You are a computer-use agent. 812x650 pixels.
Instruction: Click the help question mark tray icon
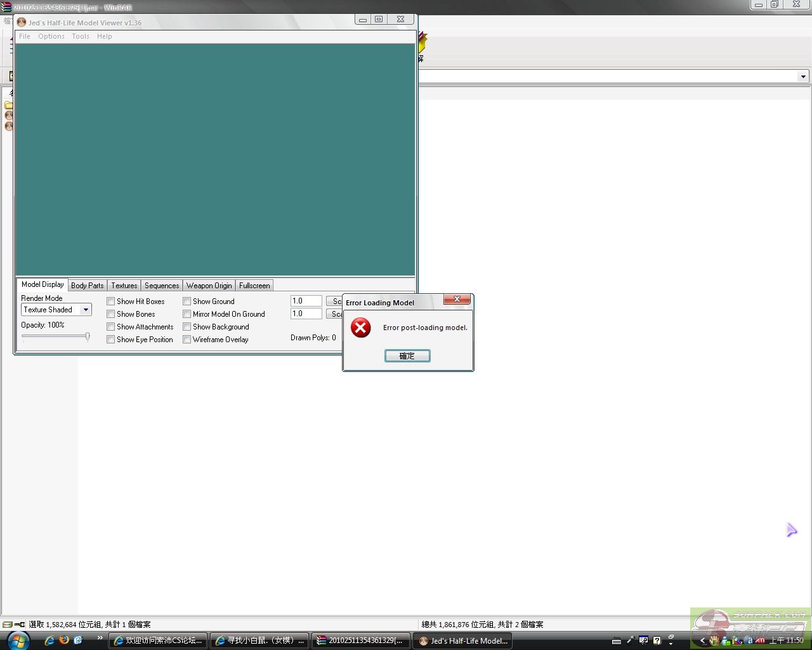point(657,640)
